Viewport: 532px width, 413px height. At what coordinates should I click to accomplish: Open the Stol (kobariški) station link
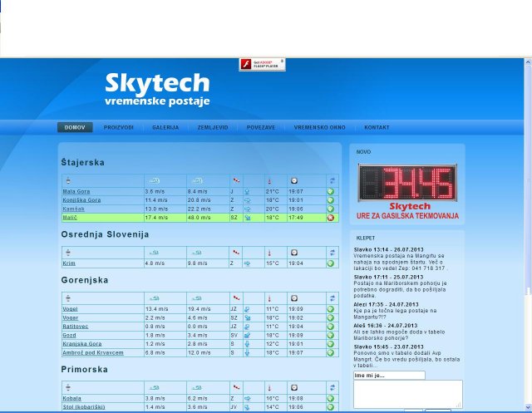pyautogui.click(x=84, y=407)
